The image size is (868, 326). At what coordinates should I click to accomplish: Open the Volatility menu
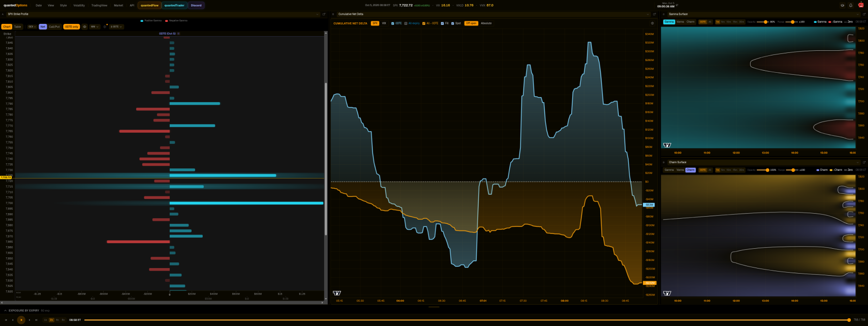pos(79,5)
